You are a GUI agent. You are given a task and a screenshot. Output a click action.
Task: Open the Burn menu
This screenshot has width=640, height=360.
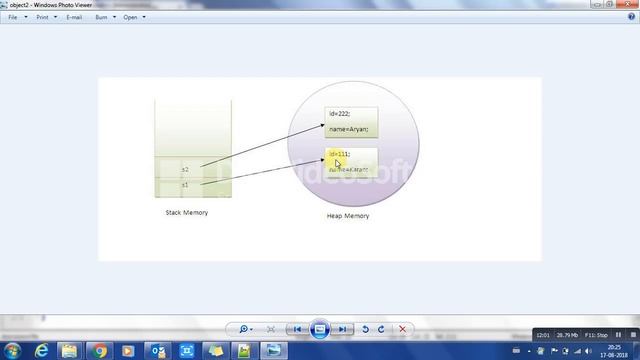(x=101, y=17)
